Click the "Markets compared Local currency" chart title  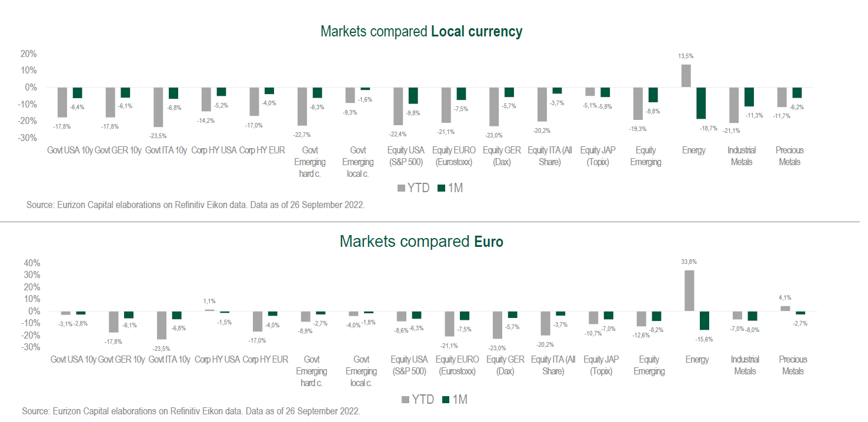pos(421,32)
